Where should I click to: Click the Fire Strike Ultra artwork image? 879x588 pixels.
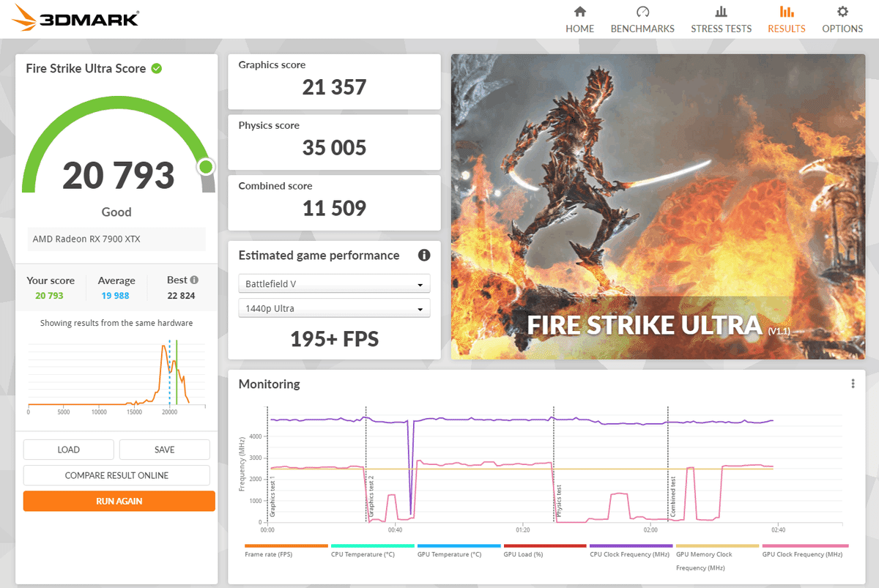(658, 206)
